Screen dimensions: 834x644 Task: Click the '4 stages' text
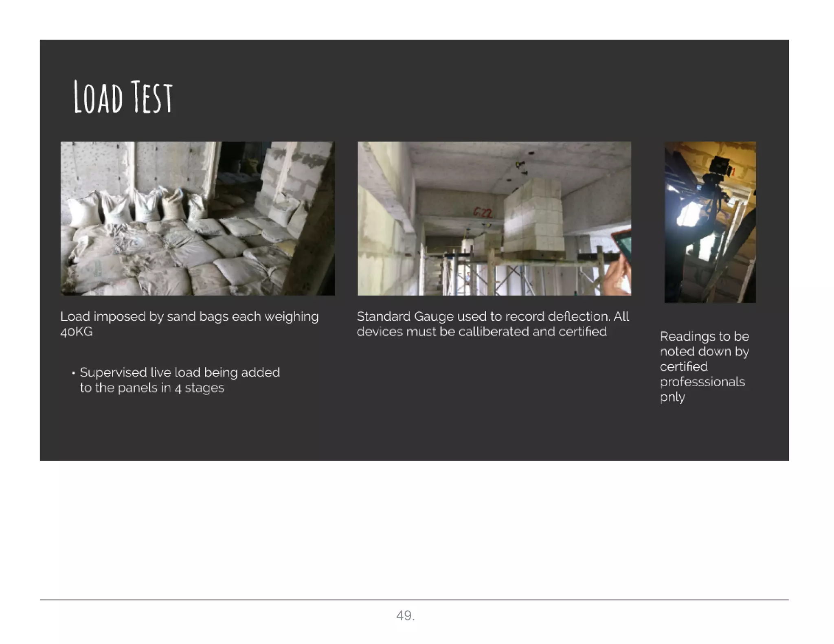click(x=199, y=388)
